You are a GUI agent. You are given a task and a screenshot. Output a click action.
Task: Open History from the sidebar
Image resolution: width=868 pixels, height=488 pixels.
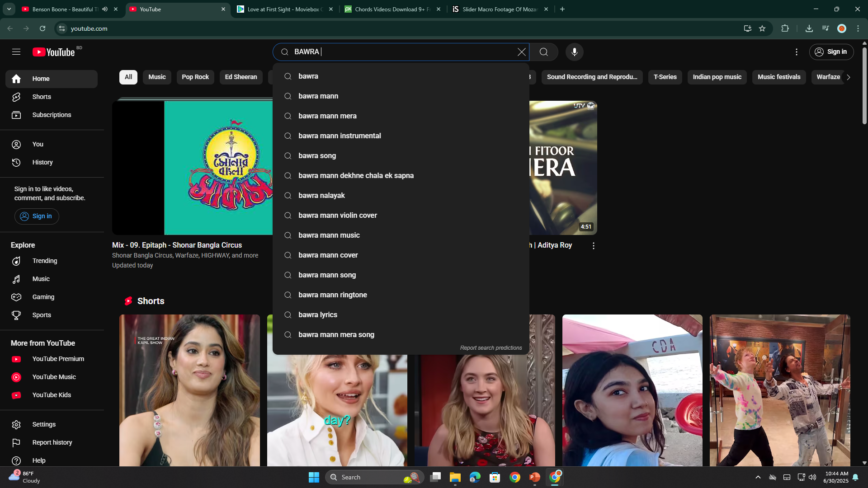[52, 162]
